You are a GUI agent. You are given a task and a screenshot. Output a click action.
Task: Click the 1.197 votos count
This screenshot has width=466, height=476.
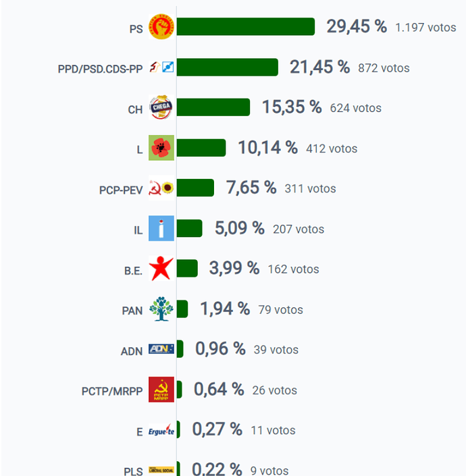click(x=425, y=28)
